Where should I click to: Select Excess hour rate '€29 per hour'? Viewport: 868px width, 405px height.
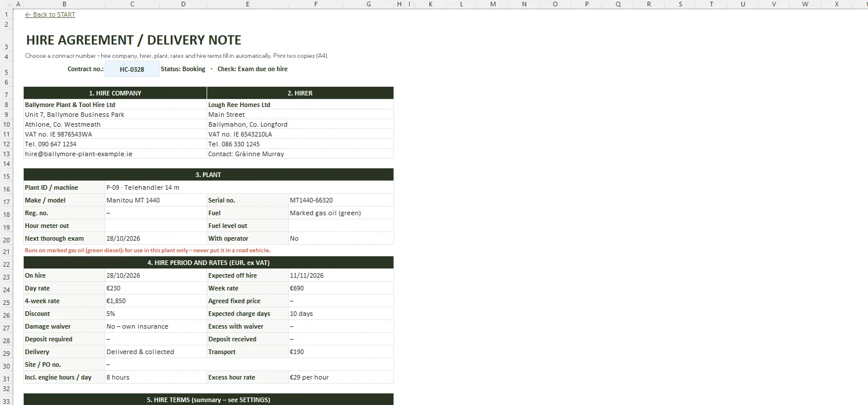point(341,377)
